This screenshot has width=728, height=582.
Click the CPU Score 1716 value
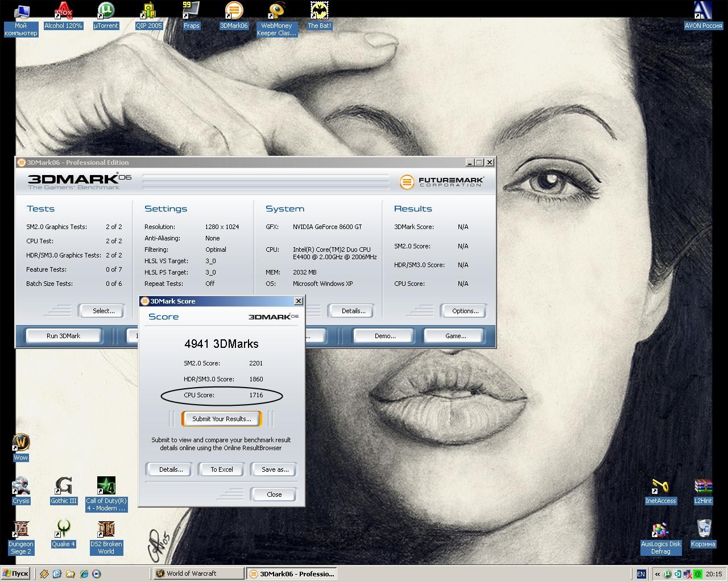pyautogui.click(x=256, y=395)
